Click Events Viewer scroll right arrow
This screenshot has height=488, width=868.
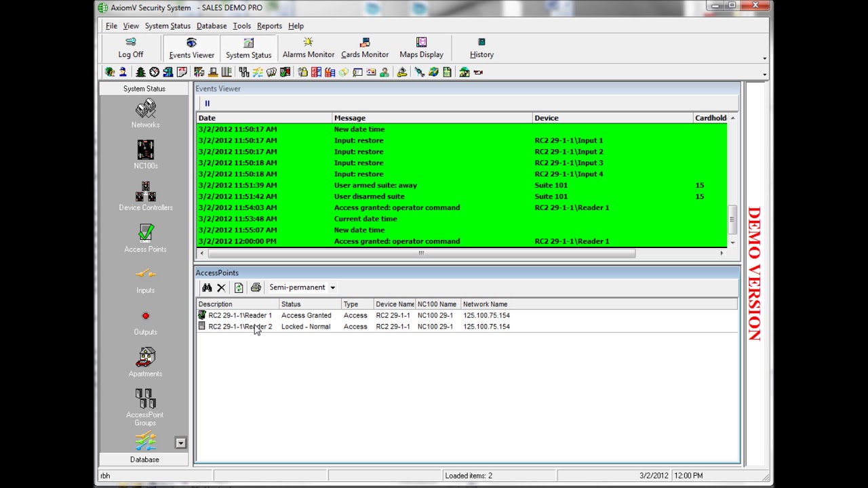point(722,253)
